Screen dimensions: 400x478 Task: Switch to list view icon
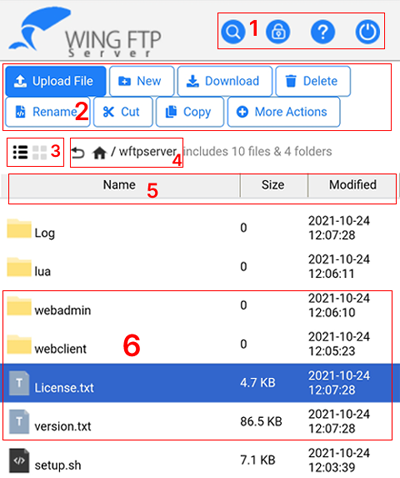(20, 152)
